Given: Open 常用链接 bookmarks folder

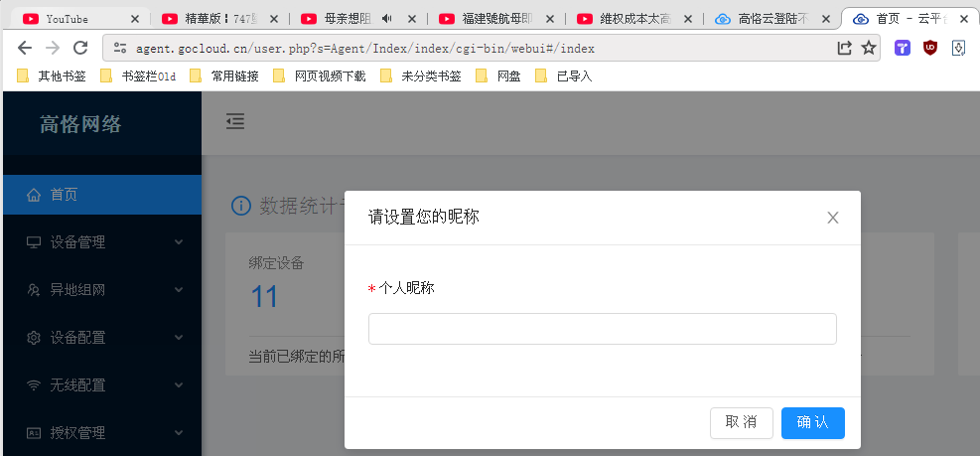Looking at the screenshot, I should 225,76.
